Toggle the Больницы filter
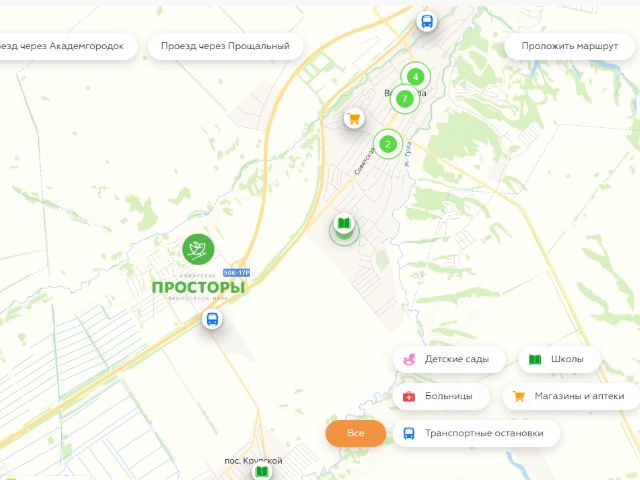 coord(441,396)
